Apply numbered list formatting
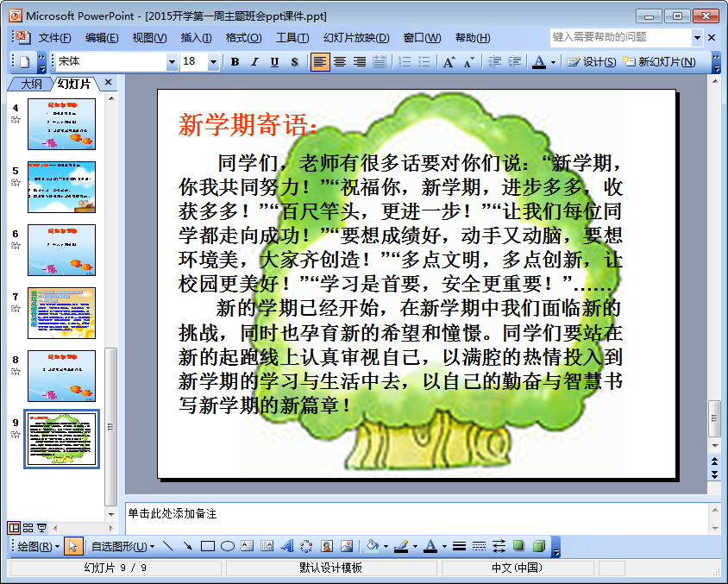Image resolution: width=728 pixels, height=584 pixels. coord(405,62)
